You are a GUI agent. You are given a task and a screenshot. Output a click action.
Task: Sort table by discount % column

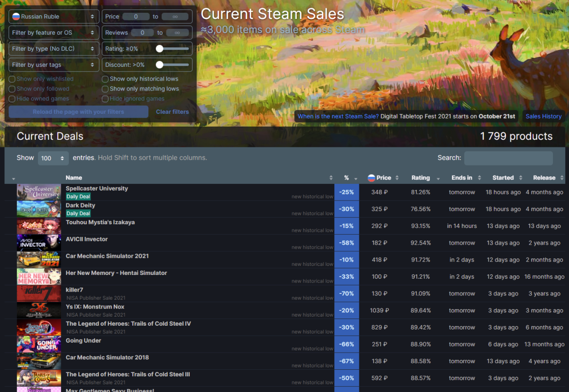[347, 178]
